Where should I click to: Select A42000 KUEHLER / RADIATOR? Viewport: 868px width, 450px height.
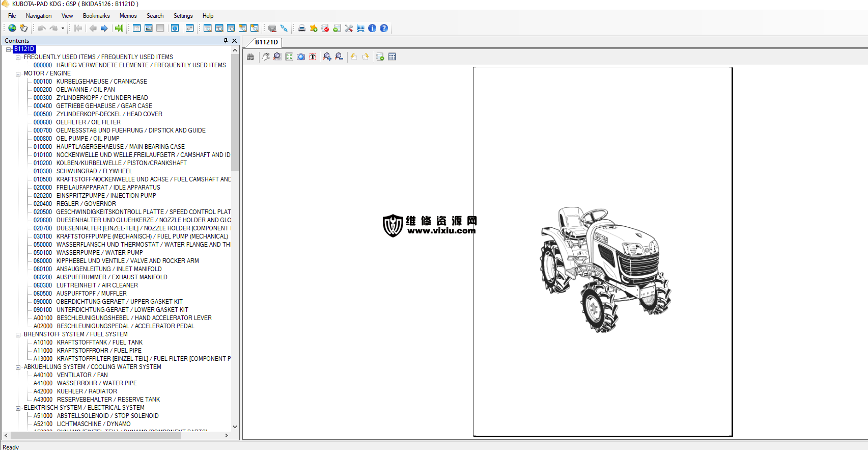pyautogui.click(x=75, y=391)
